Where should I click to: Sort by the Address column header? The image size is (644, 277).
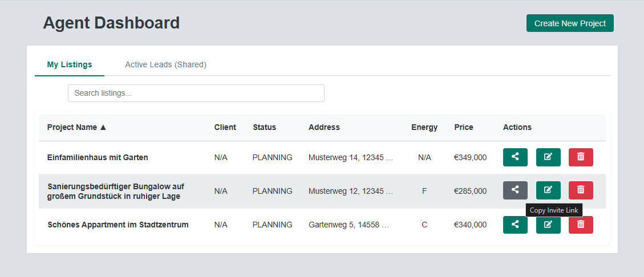click(x=324, y=127)
